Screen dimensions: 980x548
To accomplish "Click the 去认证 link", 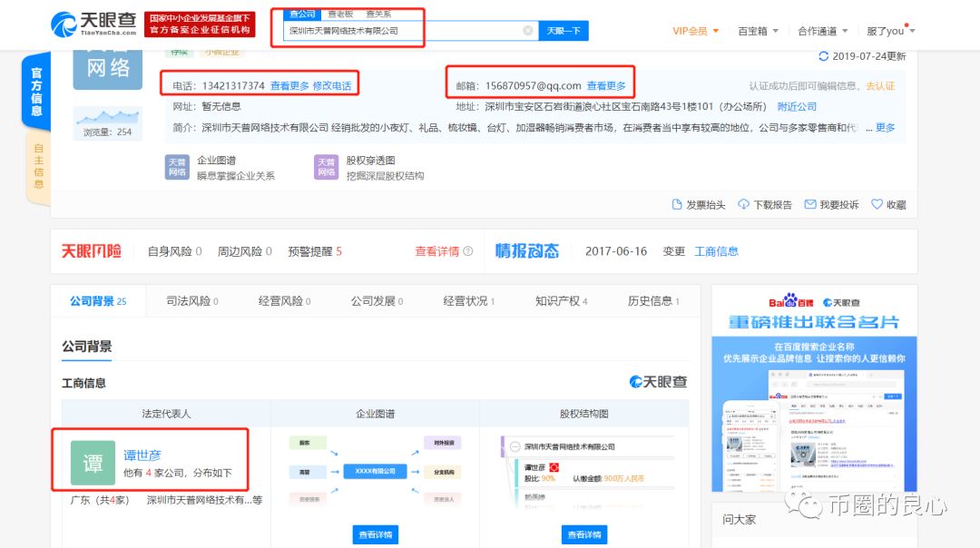I will coord(880,85).
